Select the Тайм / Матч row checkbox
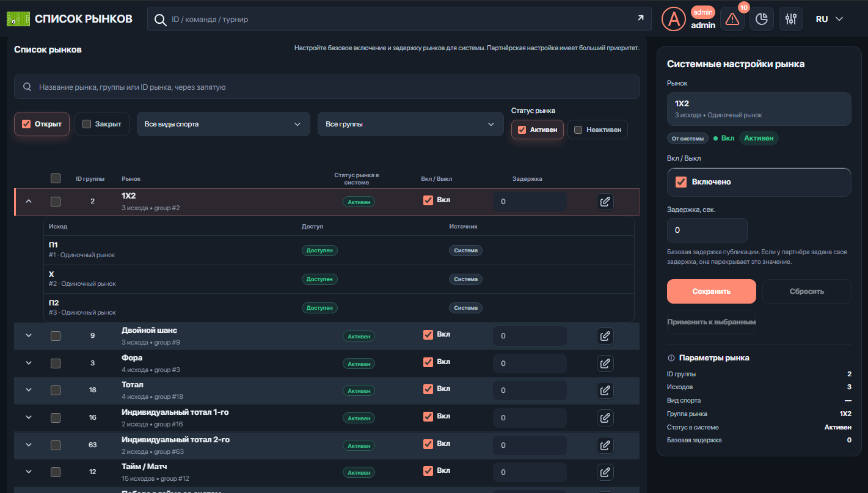The width and height of the screenshot is (868, 493). click(56, 472)
